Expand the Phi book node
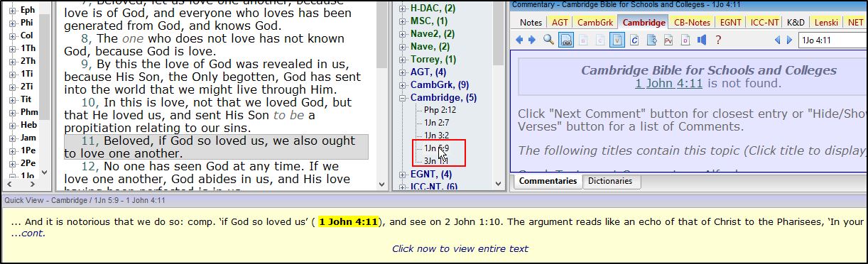868x264 pixels. [12, 23]
